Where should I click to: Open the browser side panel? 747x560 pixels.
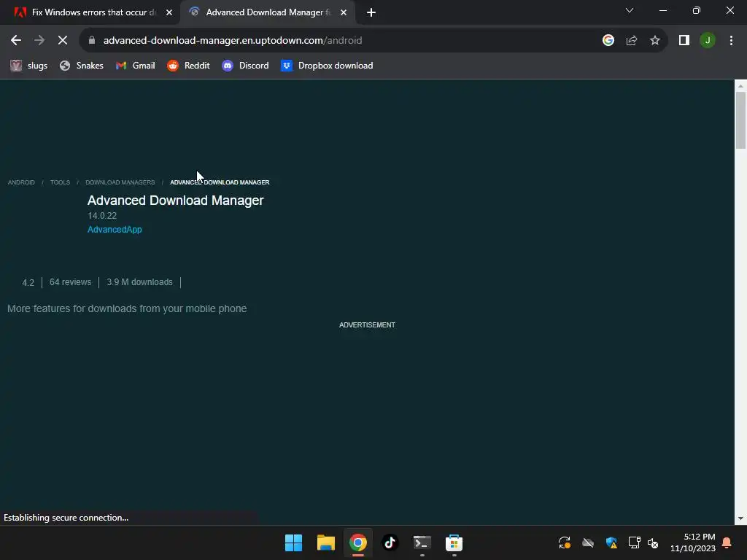tap(684, 41)
